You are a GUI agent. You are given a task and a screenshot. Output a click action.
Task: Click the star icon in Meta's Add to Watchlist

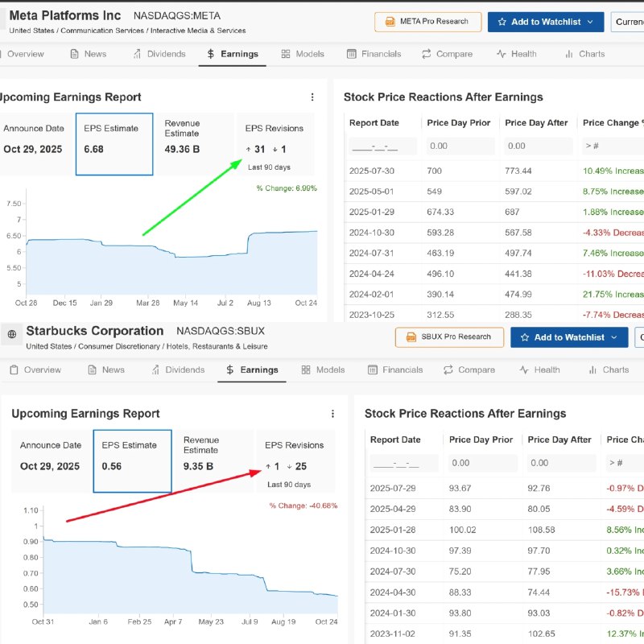click(502, 22)
